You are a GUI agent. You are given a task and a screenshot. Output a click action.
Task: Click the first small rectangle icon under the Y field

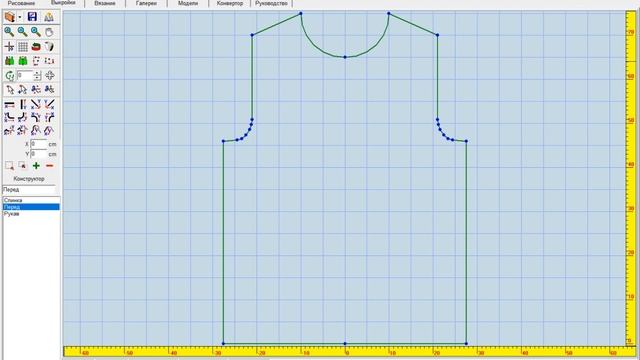click(x=9, y=166)
